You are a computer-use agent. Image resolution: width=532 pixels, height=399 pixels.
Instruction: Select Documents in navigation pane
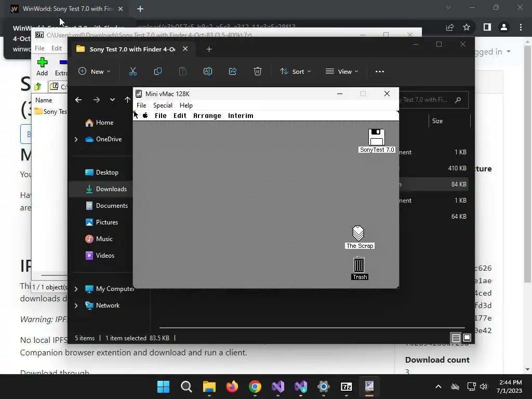coord(107,206)
